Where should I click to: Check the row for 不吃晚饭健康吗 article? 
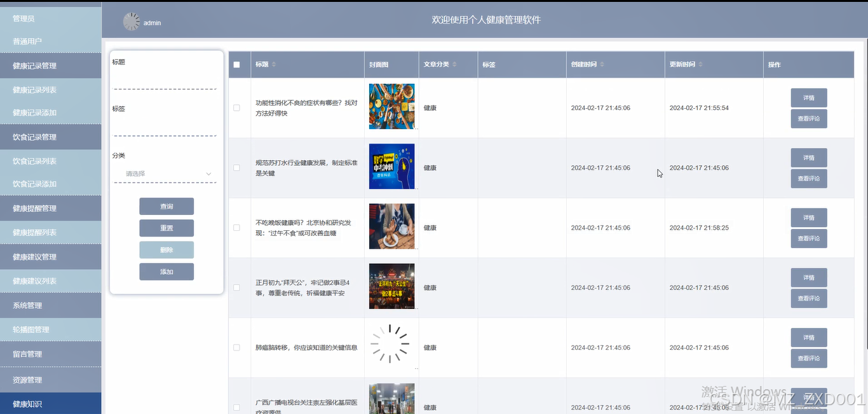[237, 228]
